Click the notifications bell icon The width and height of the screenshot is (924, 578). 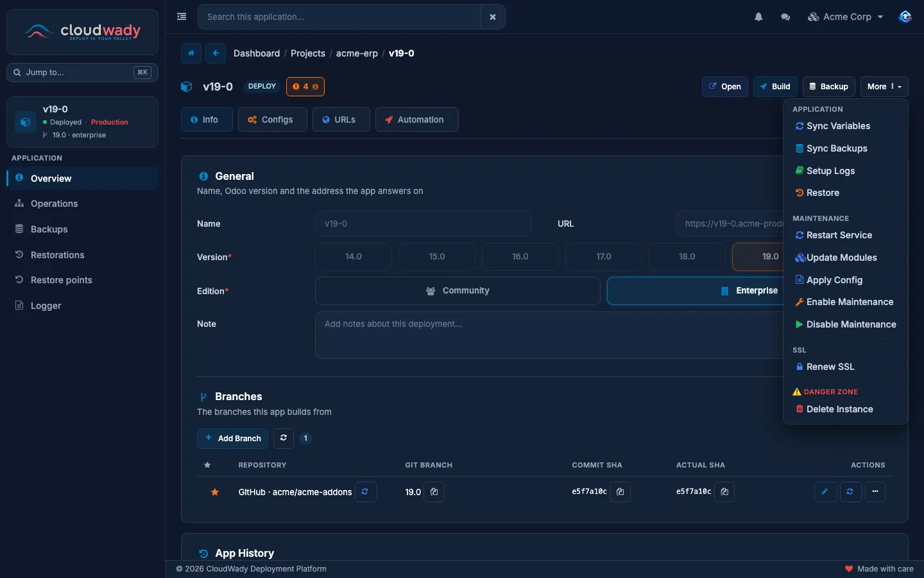click(758, 17)
